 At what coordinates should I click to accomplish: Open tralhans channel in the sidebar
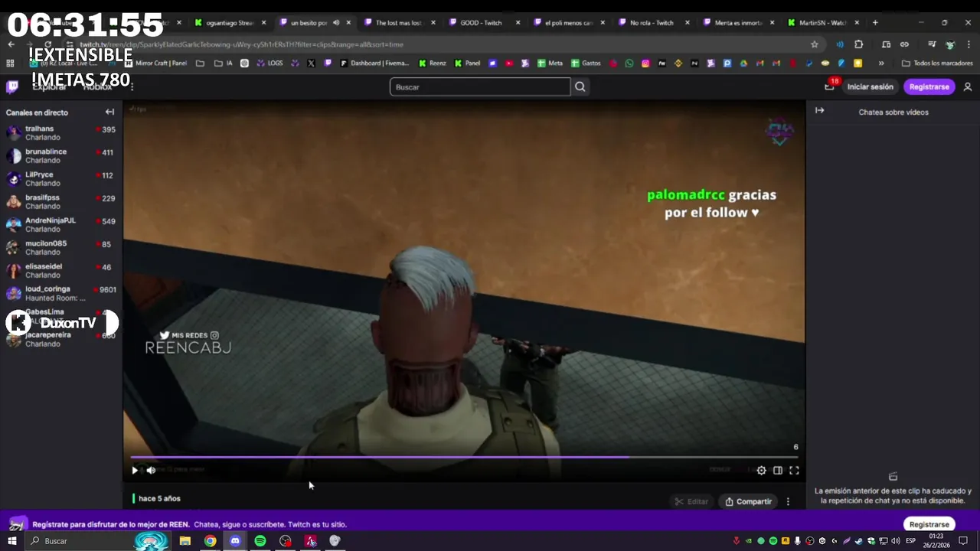pos(61,133)
